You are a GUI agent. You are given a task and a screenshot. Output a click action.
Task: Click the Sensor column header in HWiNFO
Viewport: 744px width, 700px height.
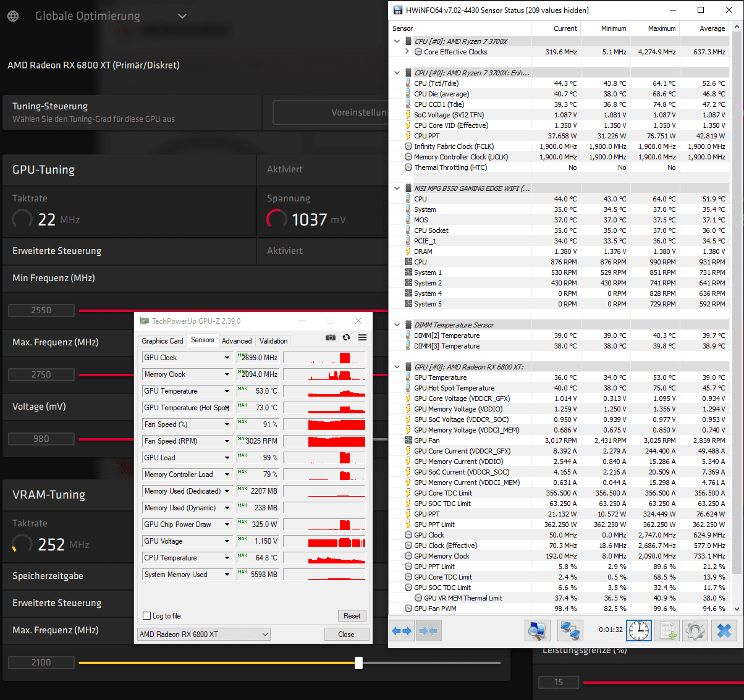coord(460,28)
